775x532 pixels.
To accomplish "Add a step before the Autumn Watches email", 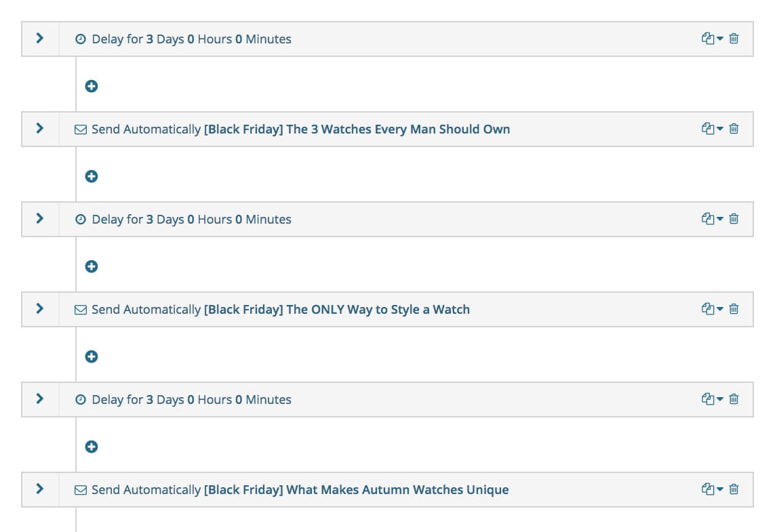I will pos(92,447).
